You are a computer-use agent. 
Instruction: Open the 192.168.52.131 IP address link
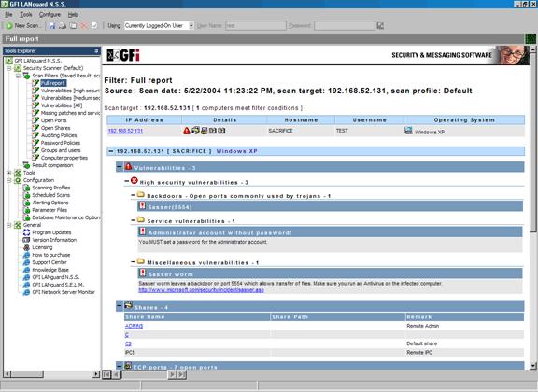click(x=125, y=131)
